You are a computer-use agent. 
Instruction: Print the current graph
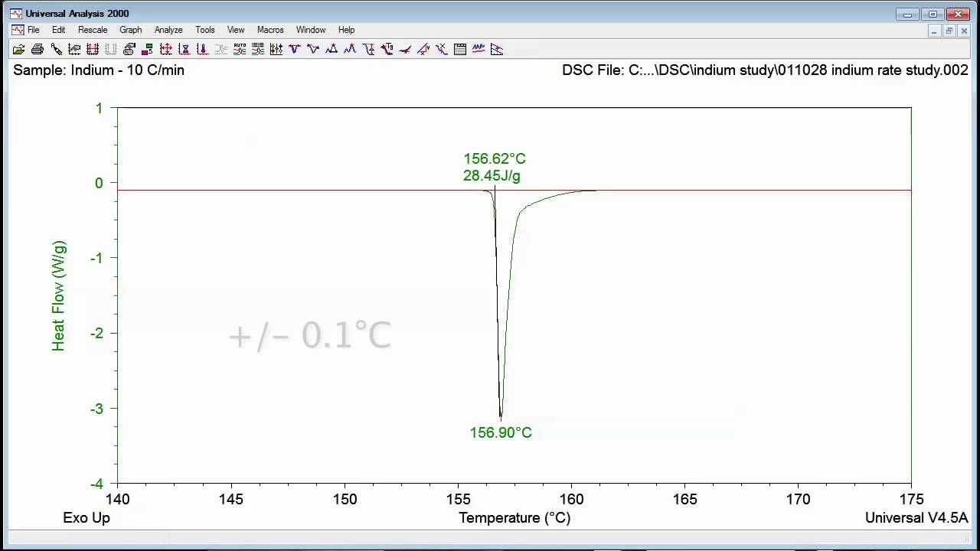point(38,49)
